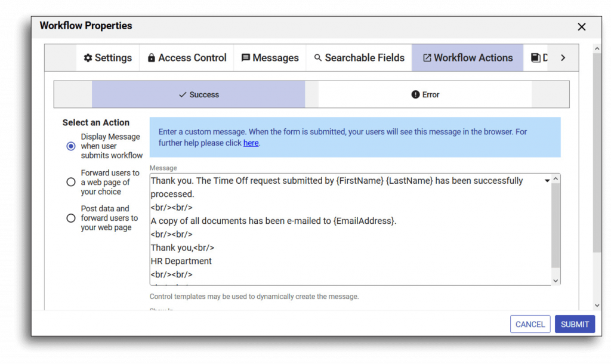Follow the 'here' help link
This screenshot has width=611, height=364.
coord(251,143)
